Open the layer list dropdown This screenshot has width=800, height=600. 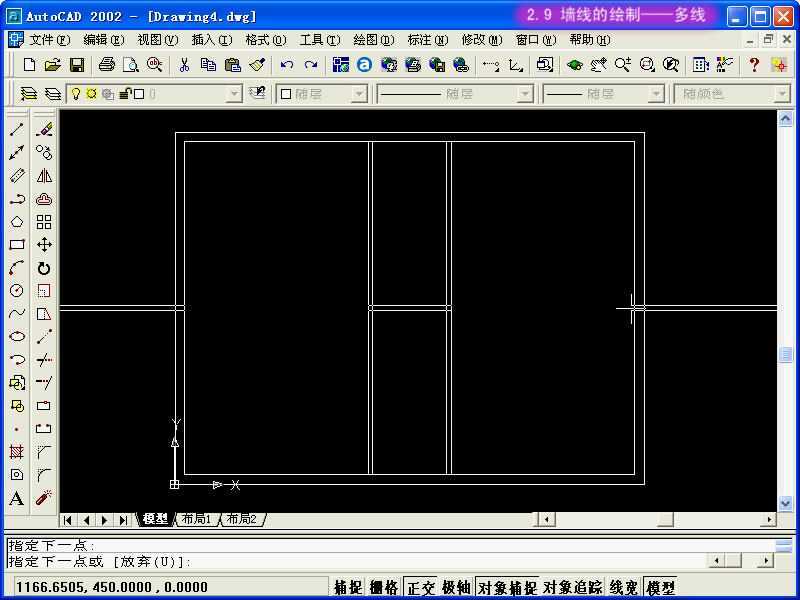[x=234, y=94]
